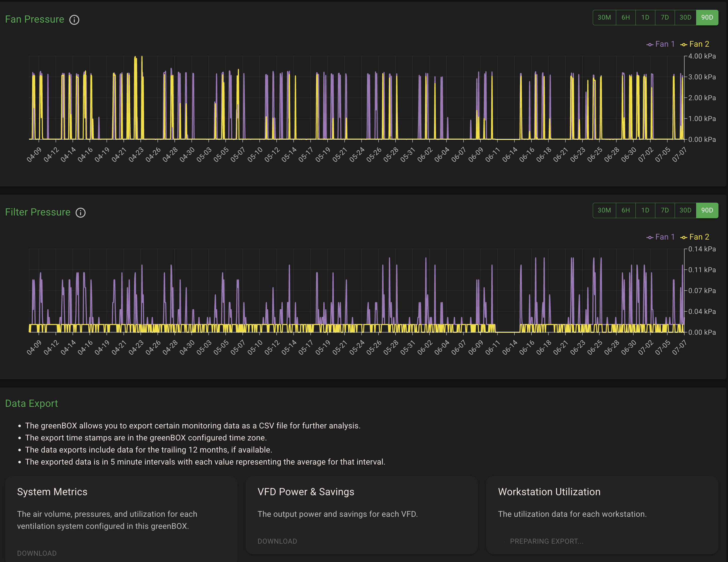Switch Fan Pressure chart to 1D
This screenshot has height=562, width=728.
(645, 17)
